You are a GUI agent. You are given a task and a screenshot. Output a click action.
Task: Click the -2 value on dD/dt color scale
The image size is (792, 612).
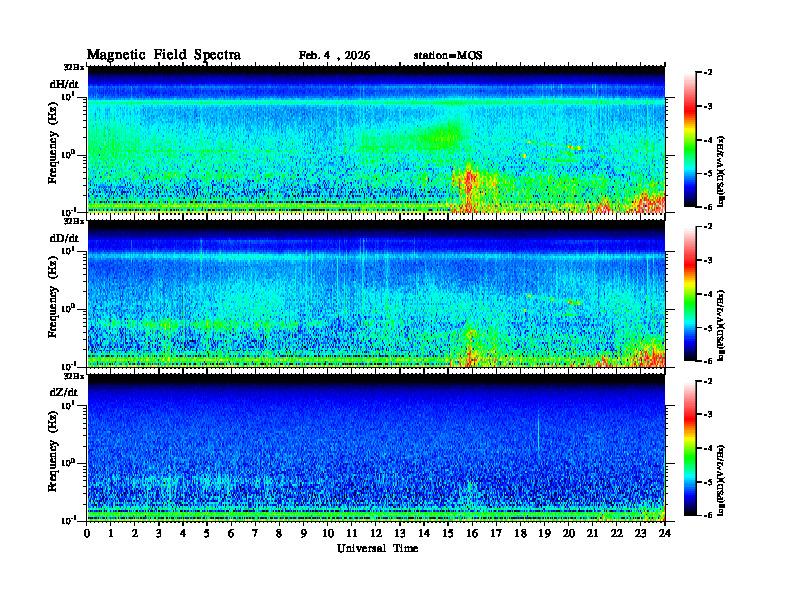coord(708,227)
